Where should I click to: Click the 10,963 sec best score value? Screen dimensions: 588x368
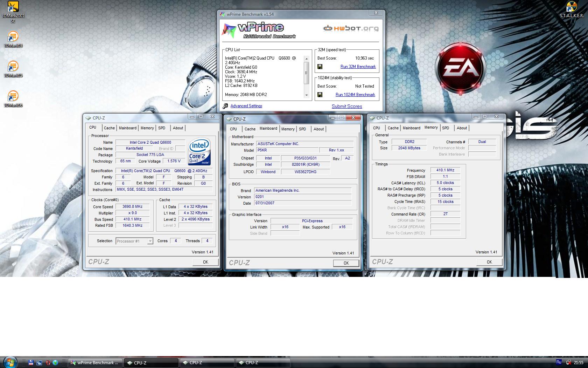point(364,58)
